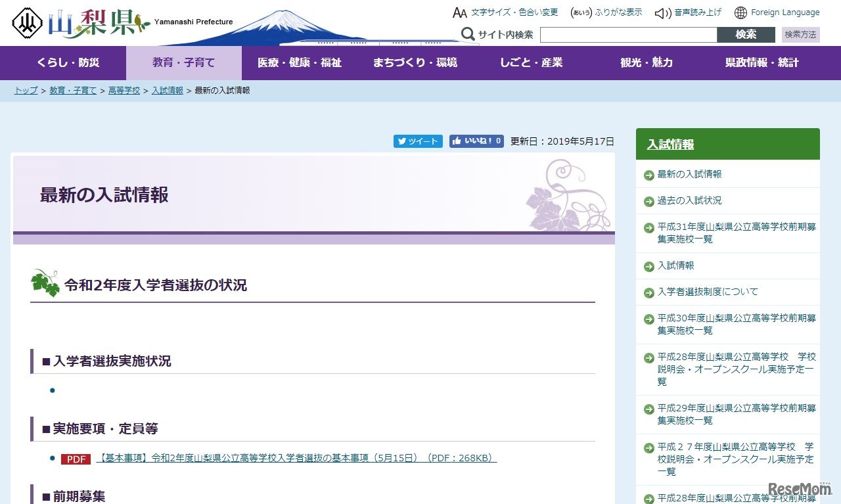841x504 pixels.
Task: Open 過去の入試状況 in the sidebar
Action: pos(689,200)
